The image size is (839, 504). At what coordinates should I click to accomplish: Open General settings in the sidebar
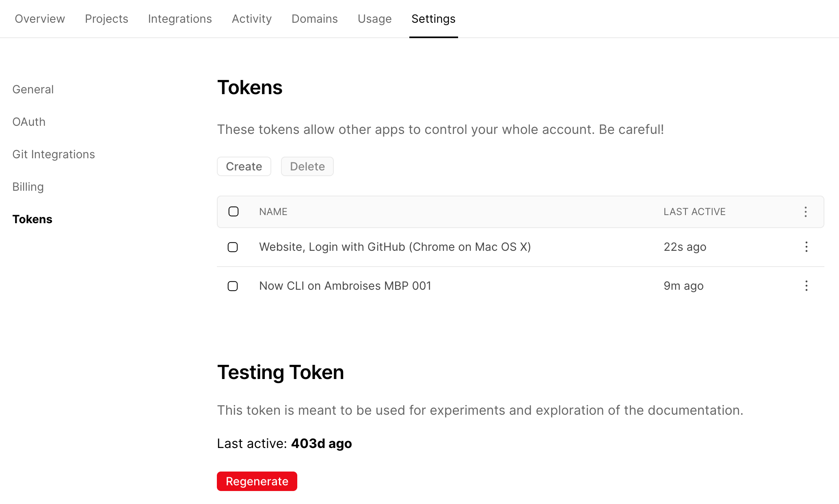[33, 89]
